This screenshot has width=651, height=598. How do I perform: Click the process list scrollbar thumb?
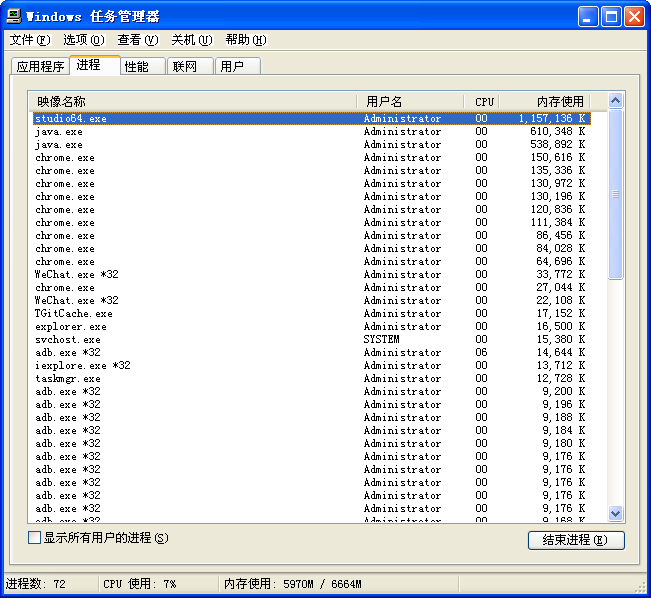[615, 194]
